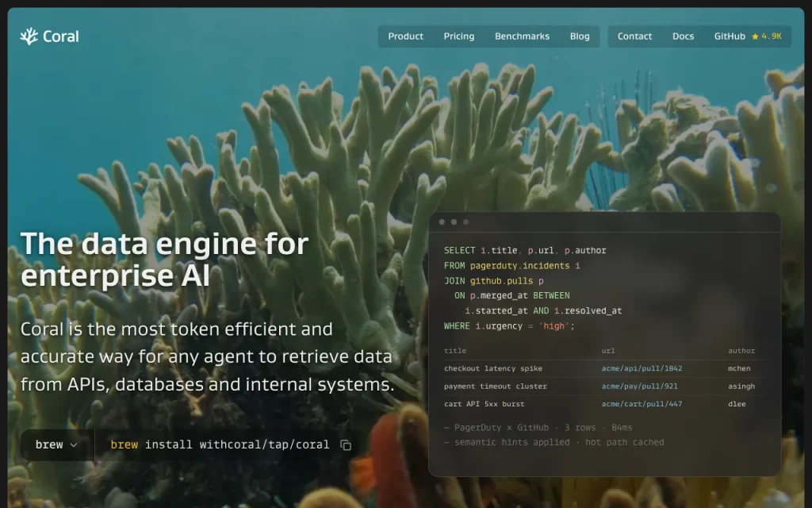Click the GitHub star icon
812x508 pixels.
[755, 37]
